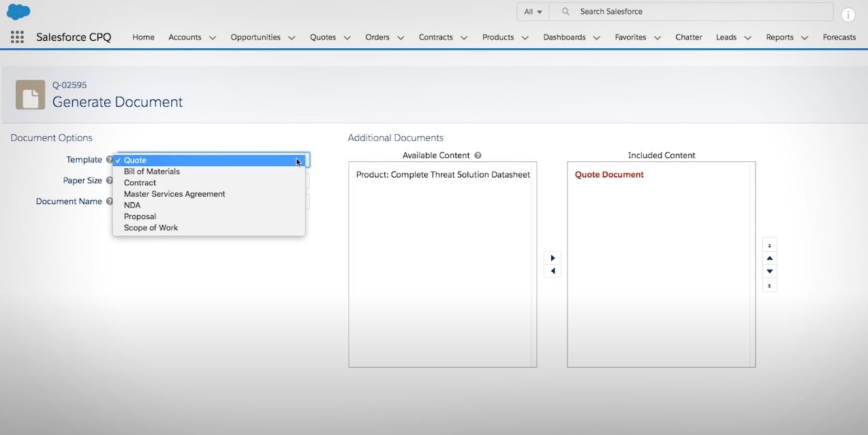Click the help icon next to Paper Size
Screen dimensions: 868x435
[x=110, y=181]
